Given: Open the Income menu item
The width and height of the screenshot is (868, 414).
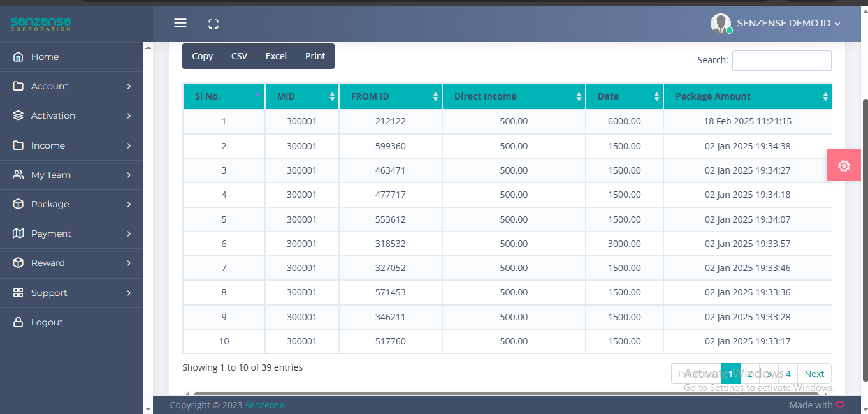Looking at the screenshot, I should tap(71, 145).
